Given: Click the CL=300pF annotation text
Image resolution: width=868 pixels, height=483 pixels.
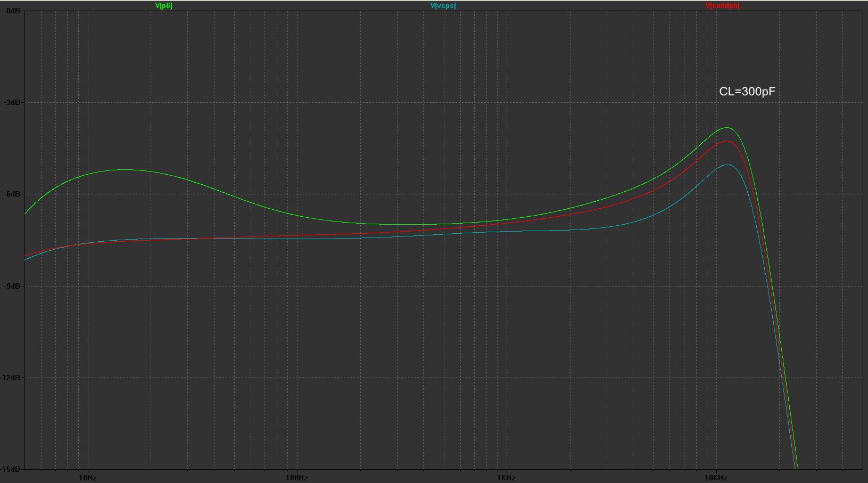Looking at the screenshot, I should click(747, 92).
